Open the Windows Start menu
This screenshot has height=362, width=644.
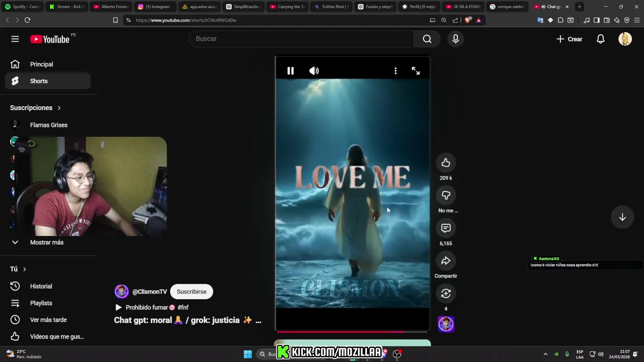click(x=248, y=354)
